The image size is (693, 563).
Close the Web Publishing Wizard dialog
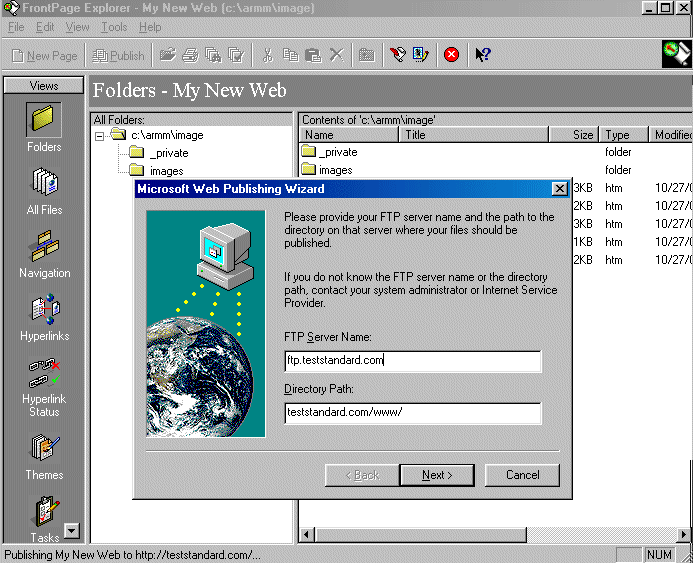pos(560,189)
